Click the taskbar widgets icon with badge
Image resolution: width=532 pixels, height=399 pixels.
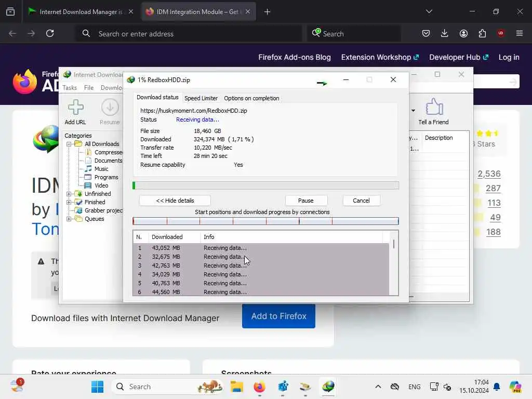click(16, 386)
